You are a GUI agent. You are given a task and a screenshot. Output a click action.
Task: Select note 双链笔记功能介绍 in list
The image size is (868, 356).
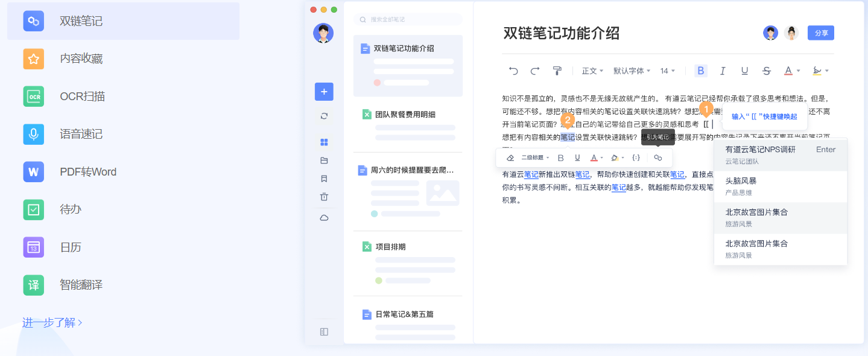pos(408,66)
